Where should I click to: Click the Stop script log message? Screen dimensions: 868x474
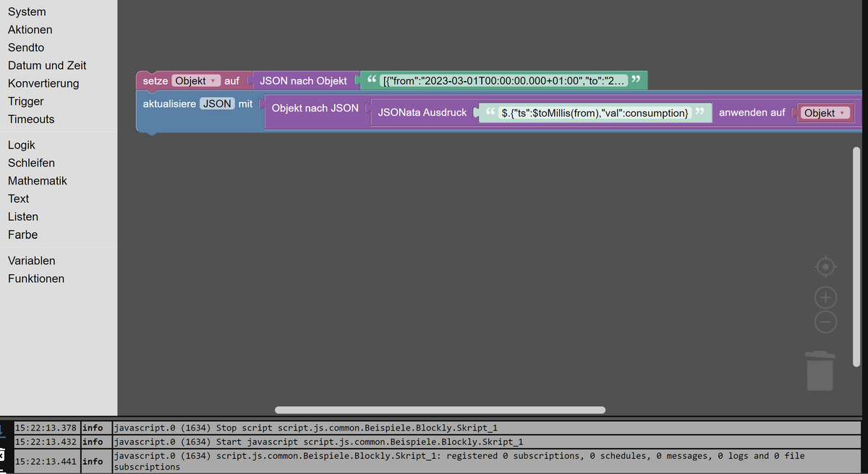306,428
